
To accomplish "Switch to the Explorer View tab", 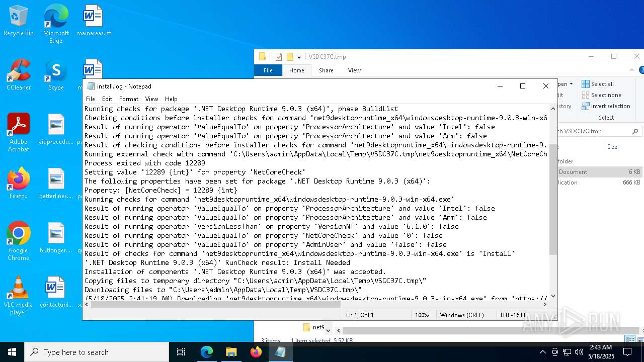I will 354,70.
